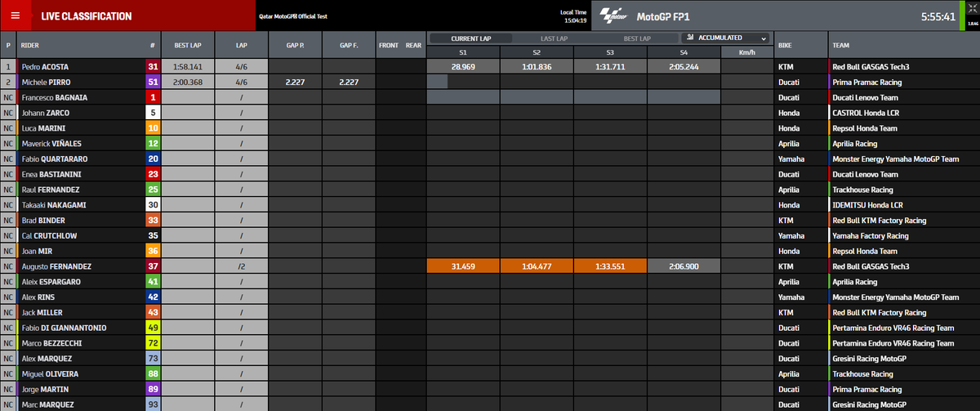This screenshot has width=980, height=411.
Task: Click Acosta's S1 time 28.969
Action: [x=463, y=67]
